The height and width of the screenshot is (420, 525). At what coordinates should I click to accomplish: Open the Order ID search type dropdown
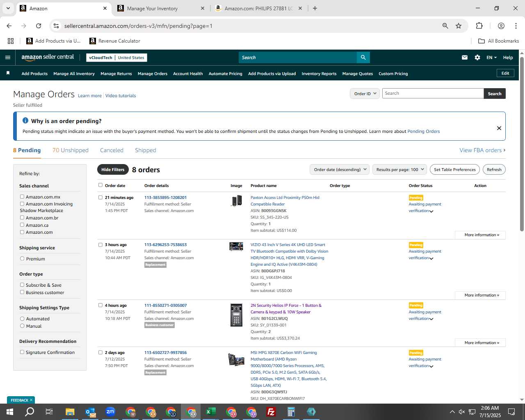coord(365,94)
